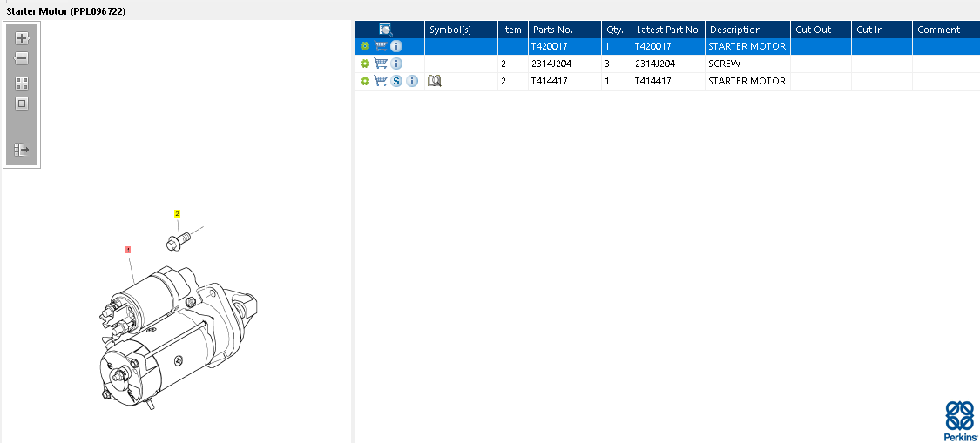This screenshot has height=443, width=980.
Task: Click the SCREW description cell
Action: click(x=747, y=64)
